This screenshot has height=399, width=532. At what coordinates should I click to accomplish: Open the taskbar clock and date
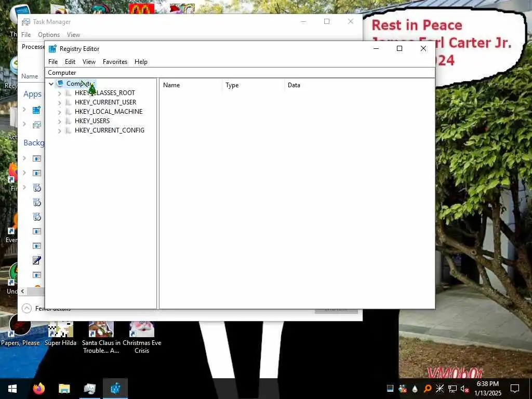coord(487,389)
